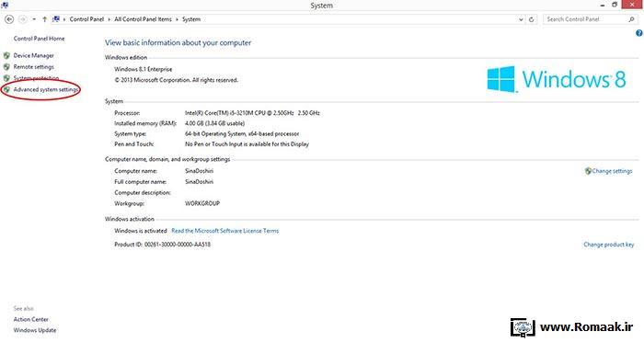Expand the address bar history dropdown
The width and height of the screenshot is (644, 343).
click(x=521, y=19)
